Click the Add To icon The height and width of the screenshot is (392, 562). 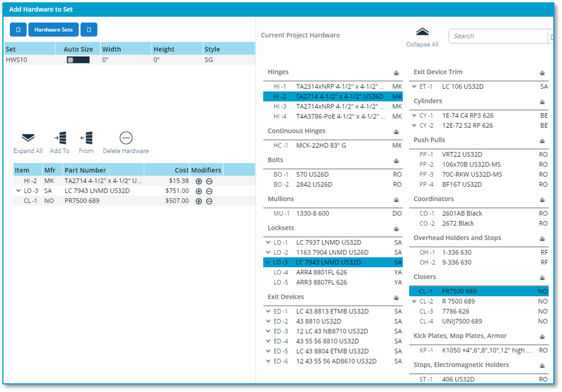coord(59,138)
